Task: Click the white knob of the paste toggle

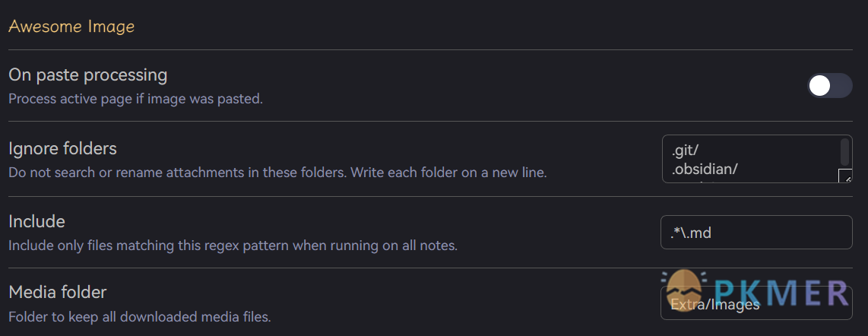Action: coord(819,86)
